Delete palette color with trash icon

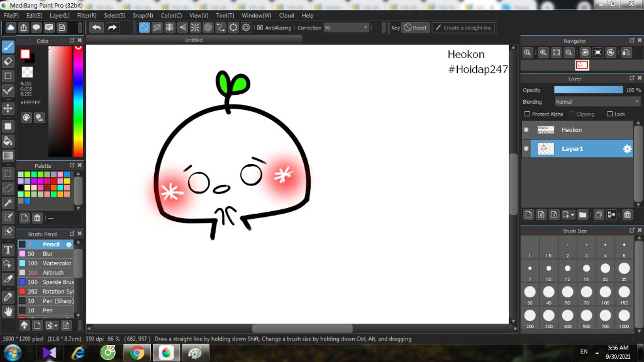[x=37, y=218]
